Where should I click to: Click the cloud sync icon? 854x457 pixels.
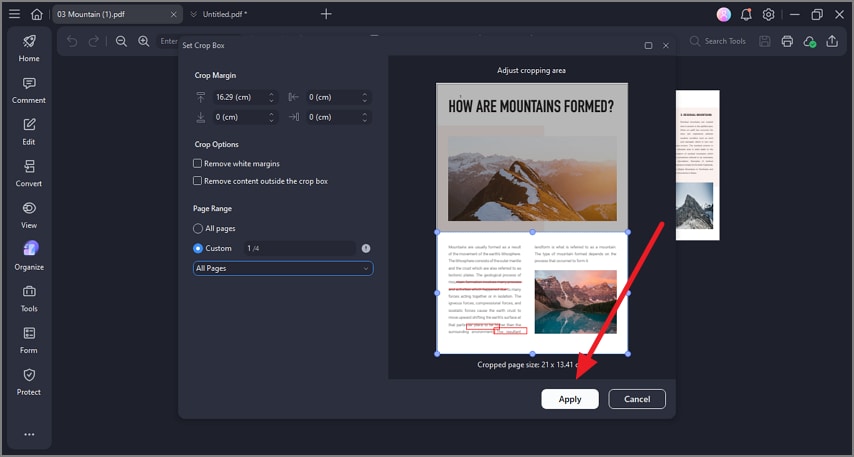pos(809,41)
